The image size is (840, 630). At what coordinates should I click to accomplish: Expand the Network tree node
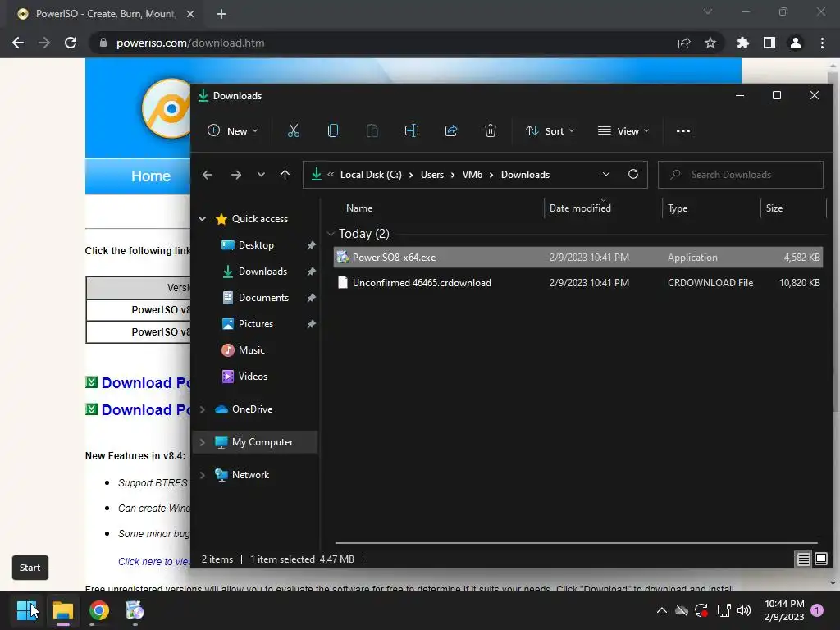coord(203,475)
